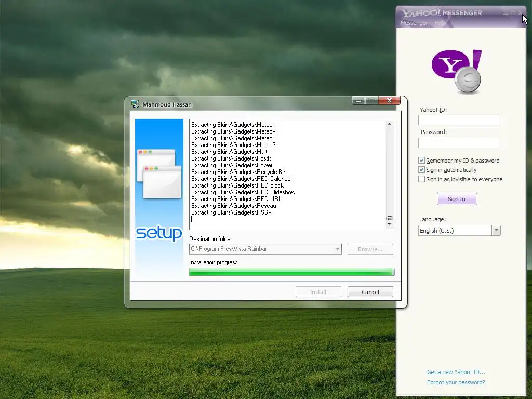The height and width of the screenshot is (399, 532).
Task: Click the green installation progress bar
Action: (291, 272)
